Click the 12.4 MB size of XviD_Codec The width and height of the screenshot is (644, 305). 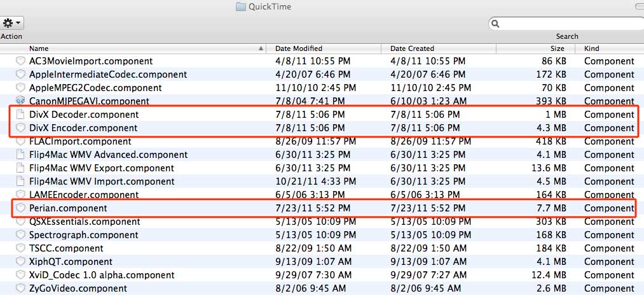(548, 275)
